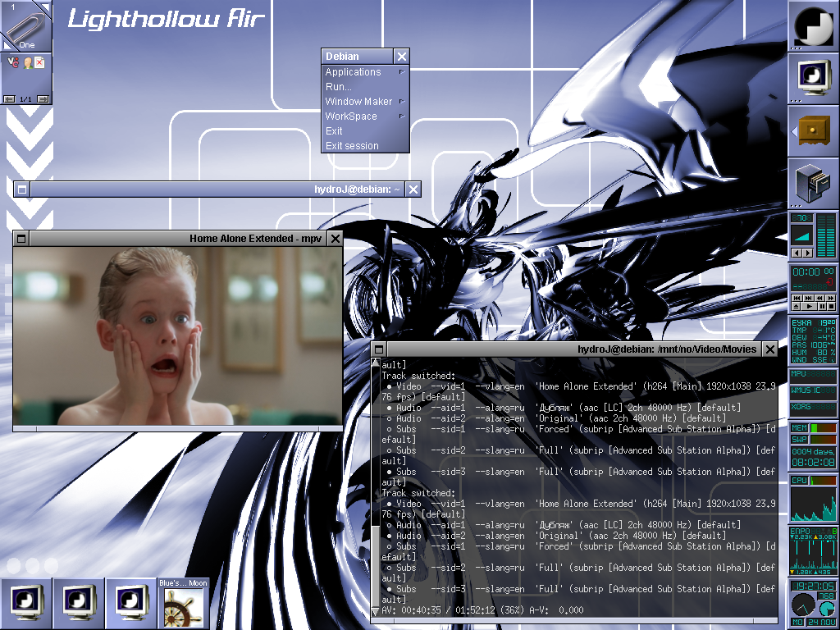
Task: Click the VC icon in the pager tile
Action: coord(13,62)
